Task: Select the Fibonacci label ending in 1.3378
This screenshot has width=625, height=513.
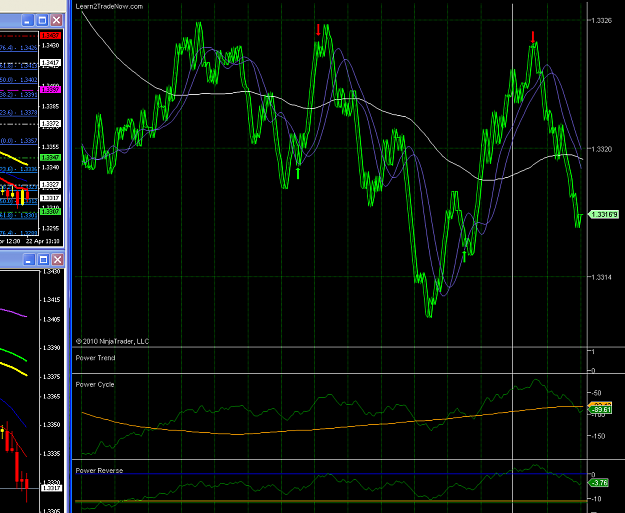Action: coord(19,113)
